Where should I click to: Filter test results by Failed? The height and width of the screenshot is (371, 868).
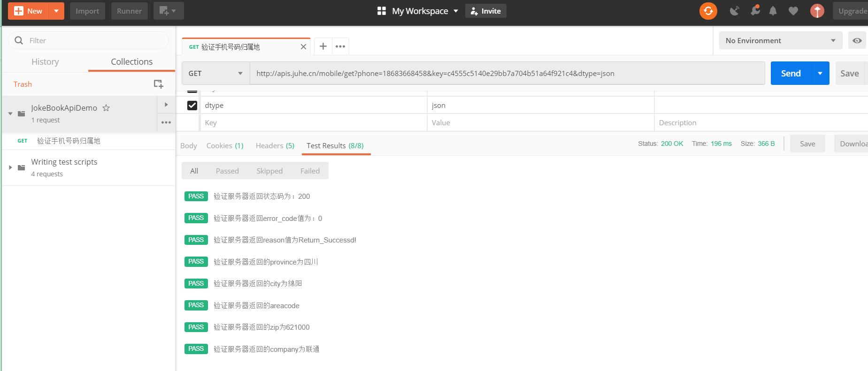tap(310, 171)
